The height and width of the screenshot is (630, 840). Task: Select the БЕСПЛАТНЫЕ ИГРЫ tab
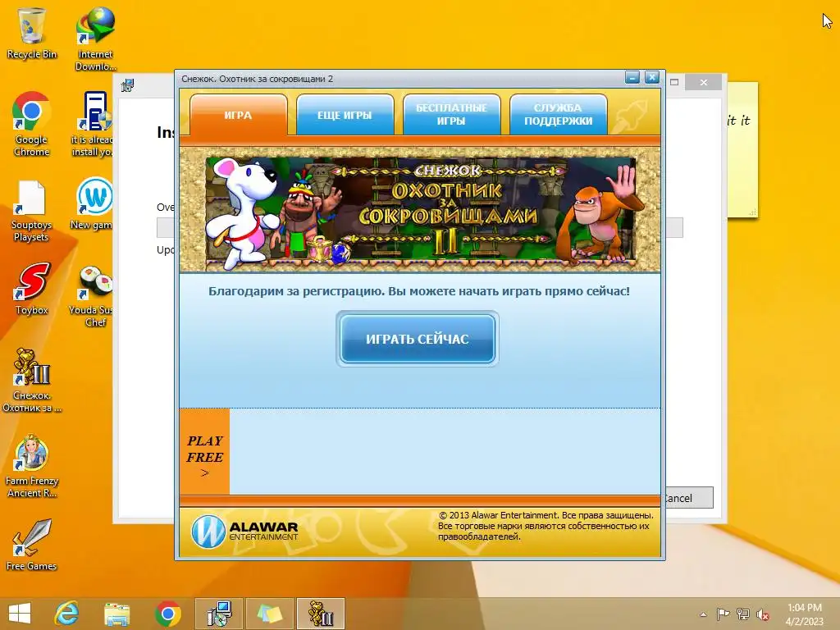coord(451,115)
